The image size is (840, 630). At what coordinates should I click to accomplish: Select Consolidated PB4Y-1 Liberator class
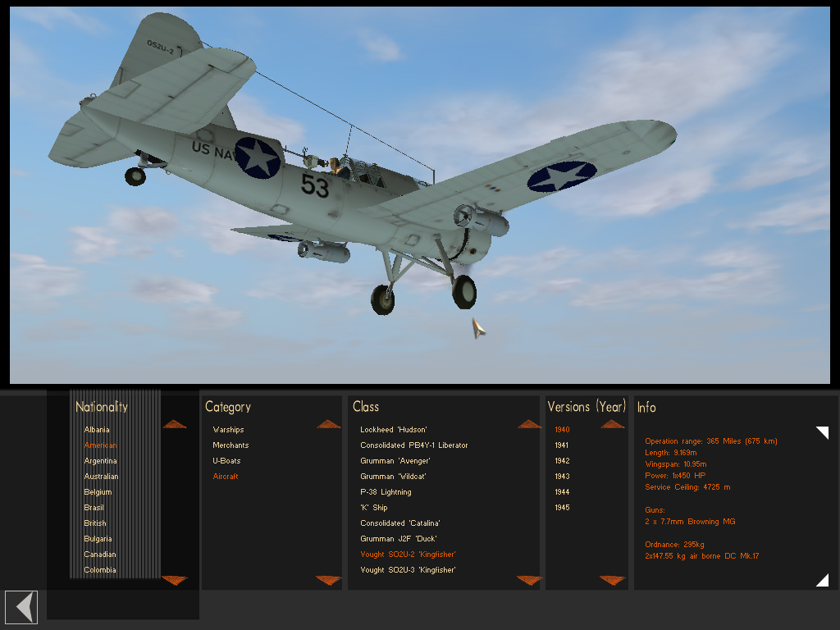pyautogui.click(x=414, y=445)
